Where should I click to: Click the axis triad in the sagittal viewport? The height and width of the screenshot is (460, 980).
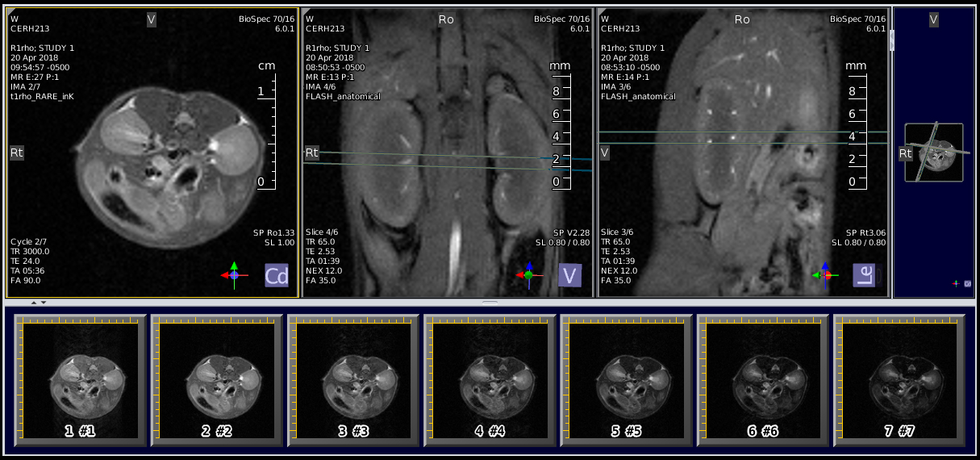824,274
